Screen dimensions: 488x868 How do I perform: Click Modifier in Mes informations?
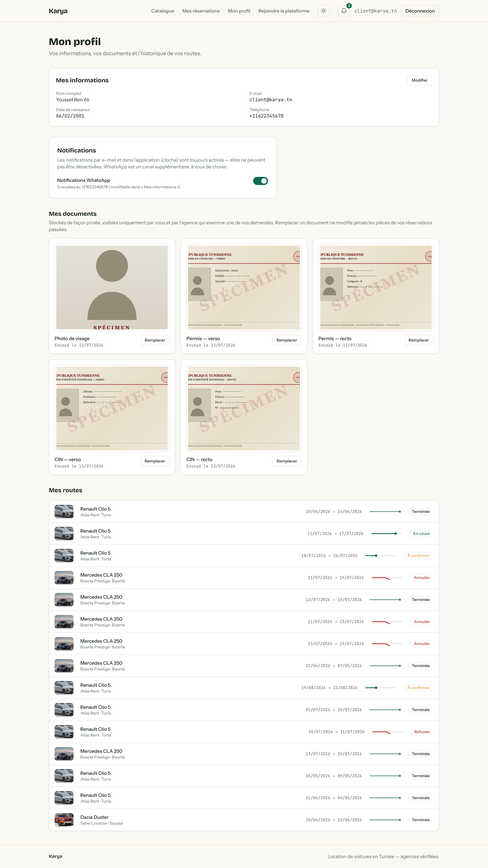(419, 80)
